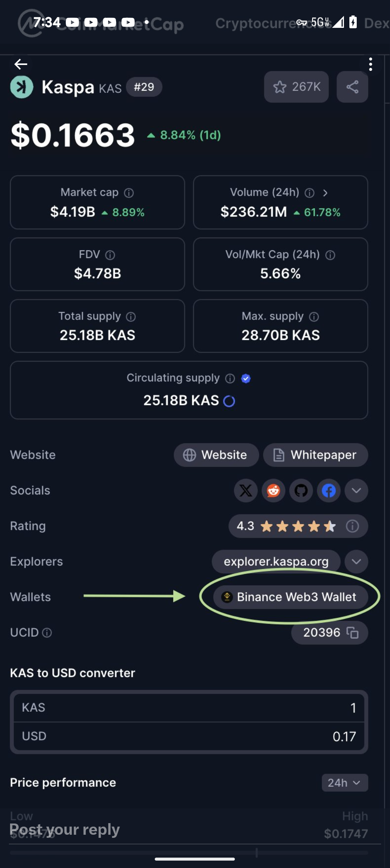
Task: Show Market cap info tooltip
Action: (x=129, y=193)
